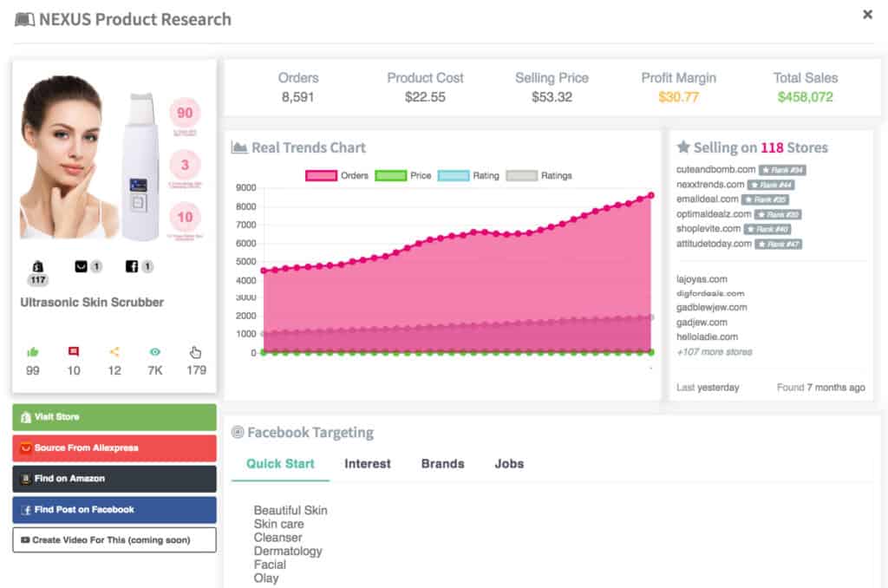Select the Jobs targeting tab

(x=509, y=463)
